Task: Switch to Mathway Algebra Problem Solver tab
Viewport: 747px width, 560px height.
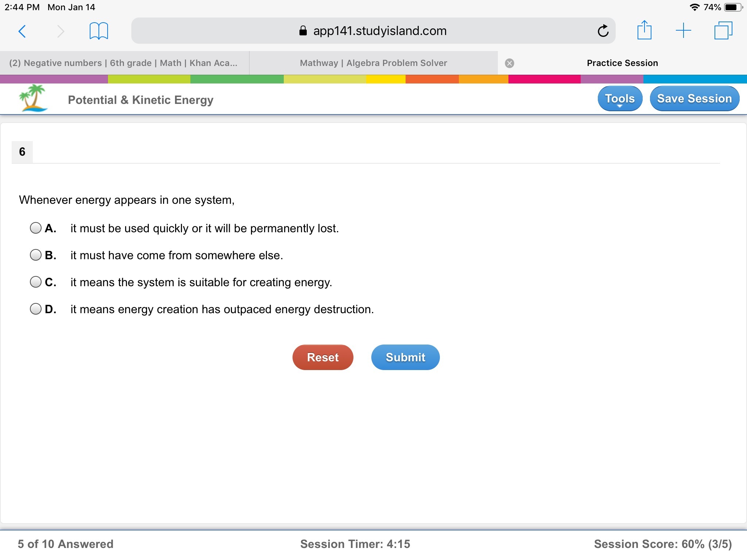Action: click(x=373, y=63)
